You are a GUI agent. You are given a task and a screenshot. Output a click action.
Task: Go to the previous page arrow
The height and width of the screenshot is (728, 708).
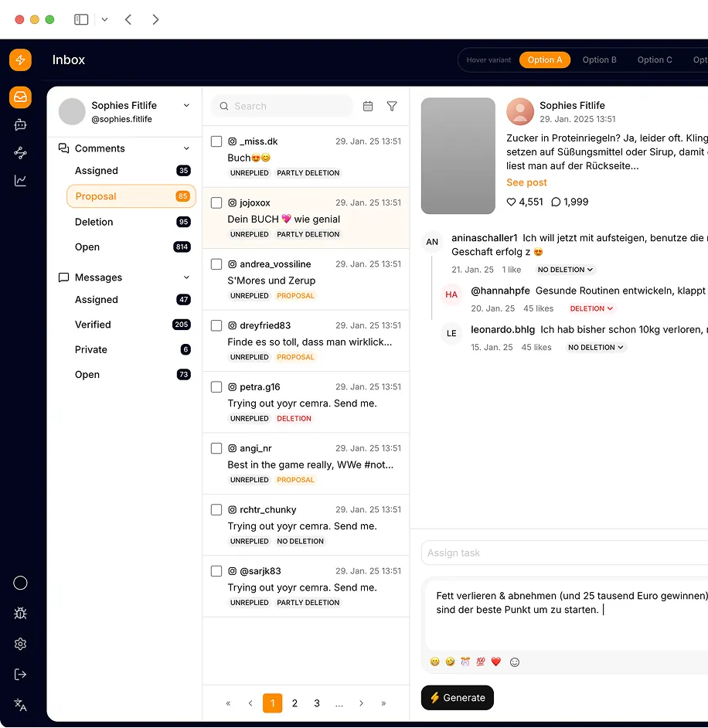250,703
